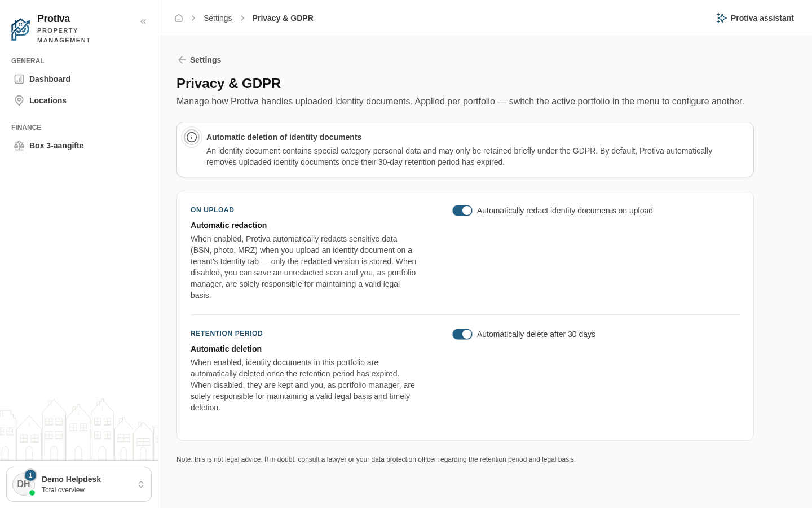Click Settings in the breadcrumb
This screenshot has width=812, height=508.
[x=218, y=18]
